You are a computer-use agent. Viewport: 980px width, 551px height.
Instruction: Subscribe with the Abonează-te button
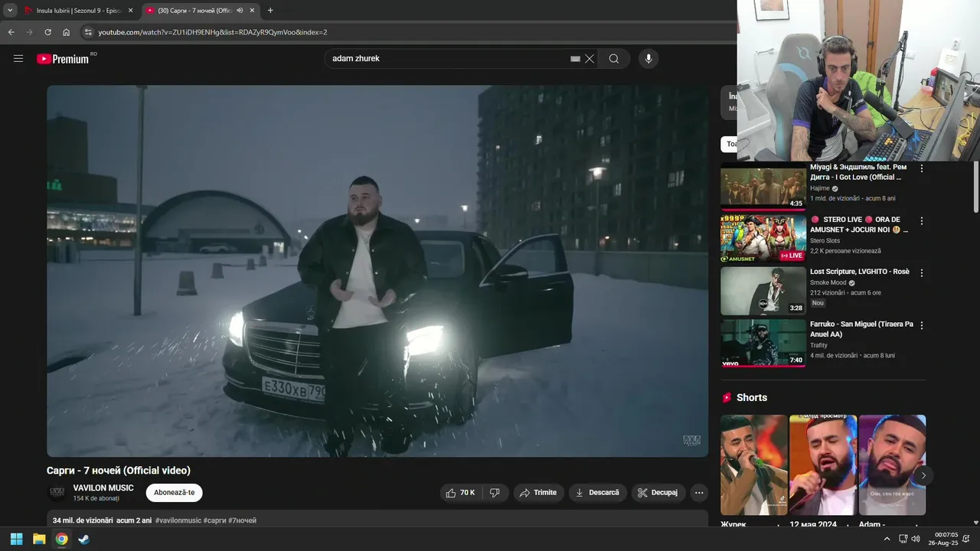[x=175, y=493]
